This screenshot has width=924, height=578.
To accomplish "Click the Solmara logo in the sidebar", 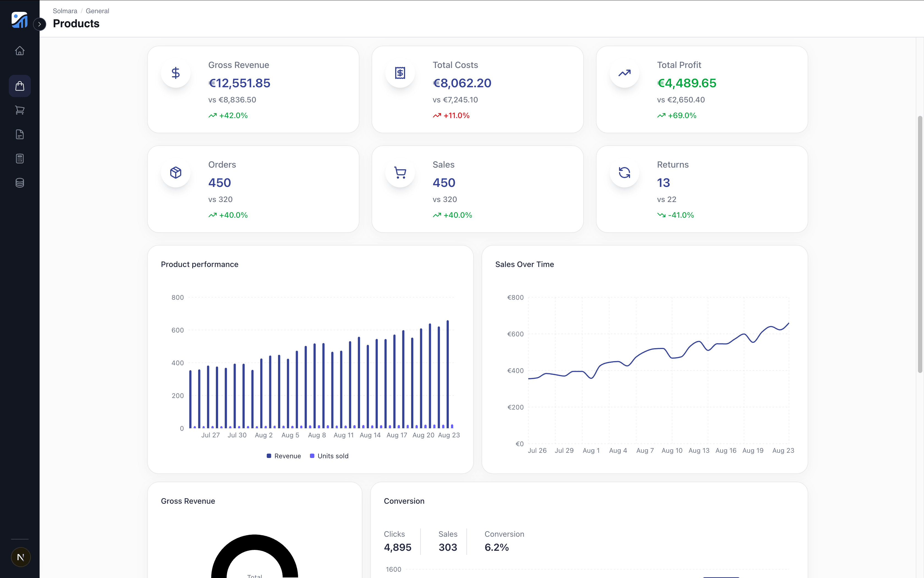I will (20, 20).
